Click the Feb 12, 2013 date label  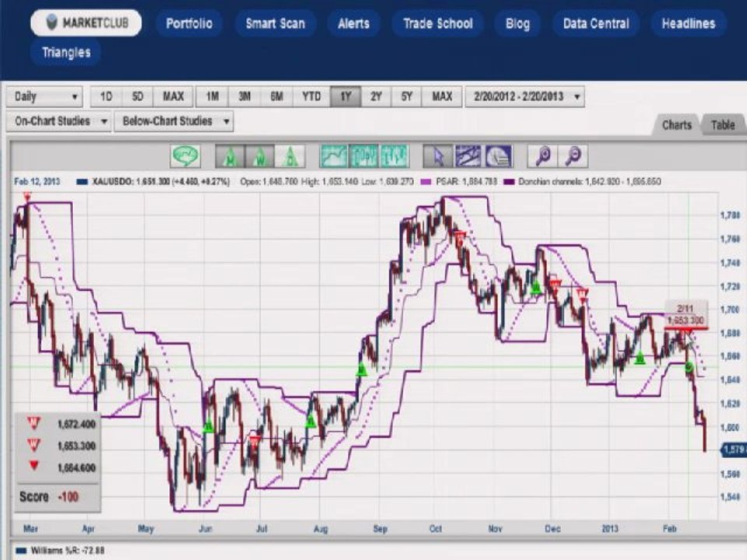click(37, 182)
